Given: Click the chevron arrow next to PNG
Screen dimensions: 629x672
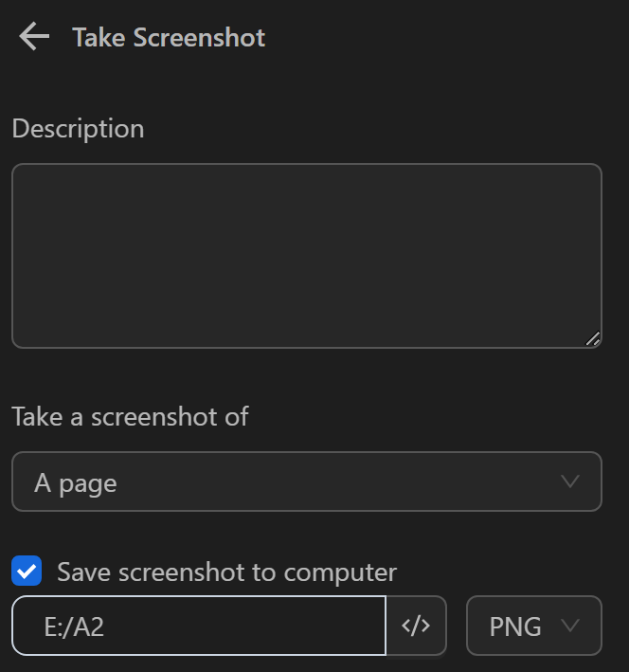Looking at the screenshot, I should pyautogui.click(x=570, y=626).
